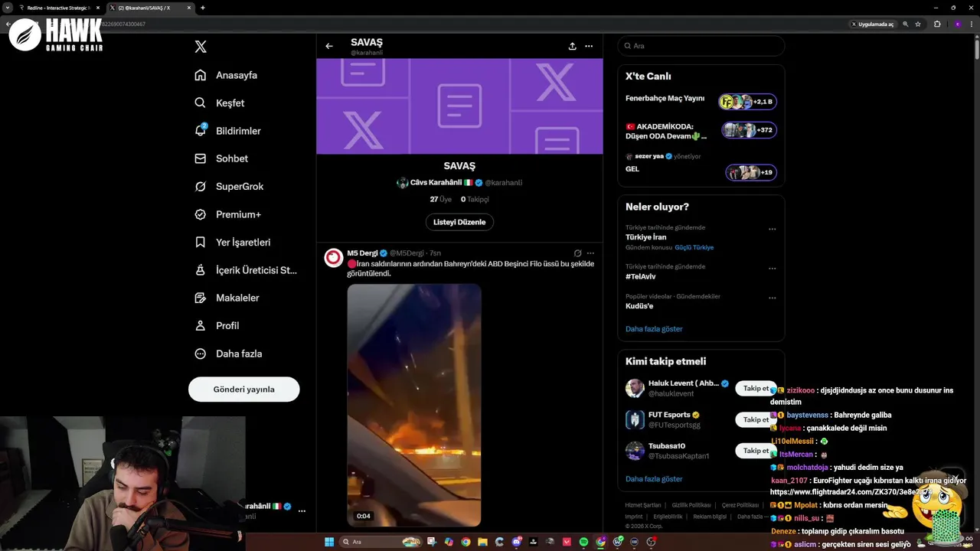
Task: Open the Kudüs'e trend
Action: click(x=639, y=306)
